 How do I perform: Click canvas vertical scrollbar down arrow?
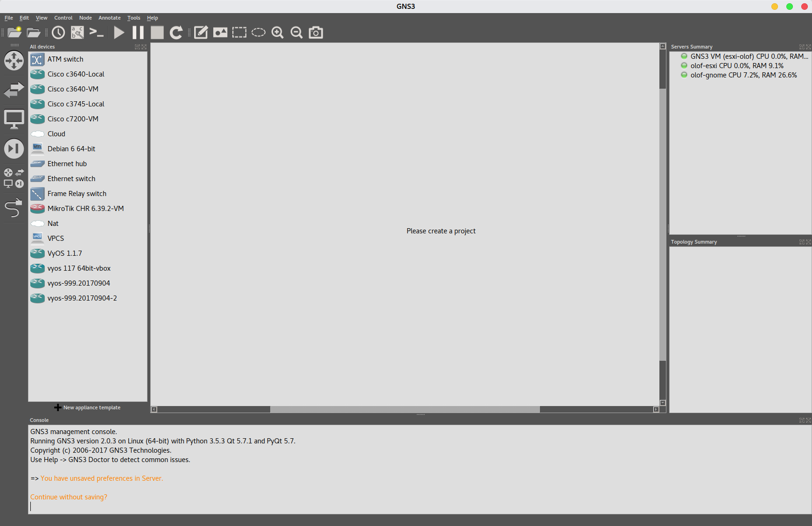pyautogui.click(x=663, y=403)
